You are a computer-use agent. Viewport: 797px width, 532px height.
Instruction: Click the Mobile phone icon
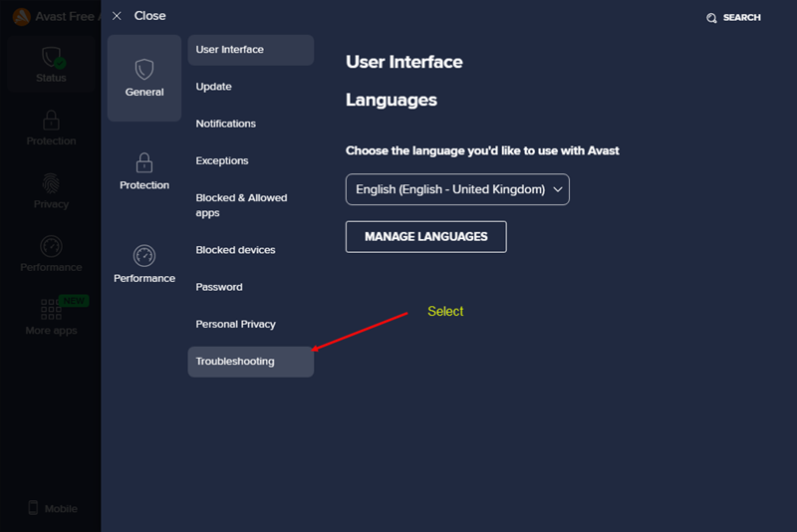[33, 508]
